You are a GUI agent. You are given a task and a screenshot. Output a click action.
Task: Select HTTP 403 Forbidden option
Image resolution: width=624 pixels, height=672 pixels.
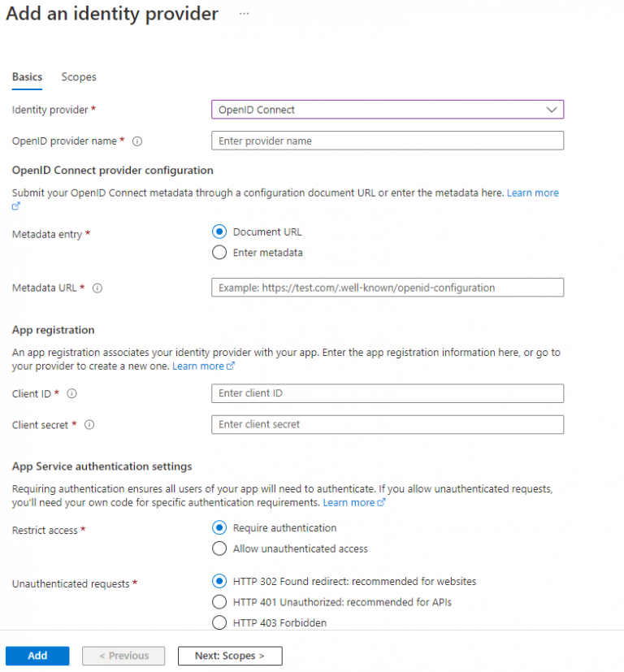(x=219, y=621)
